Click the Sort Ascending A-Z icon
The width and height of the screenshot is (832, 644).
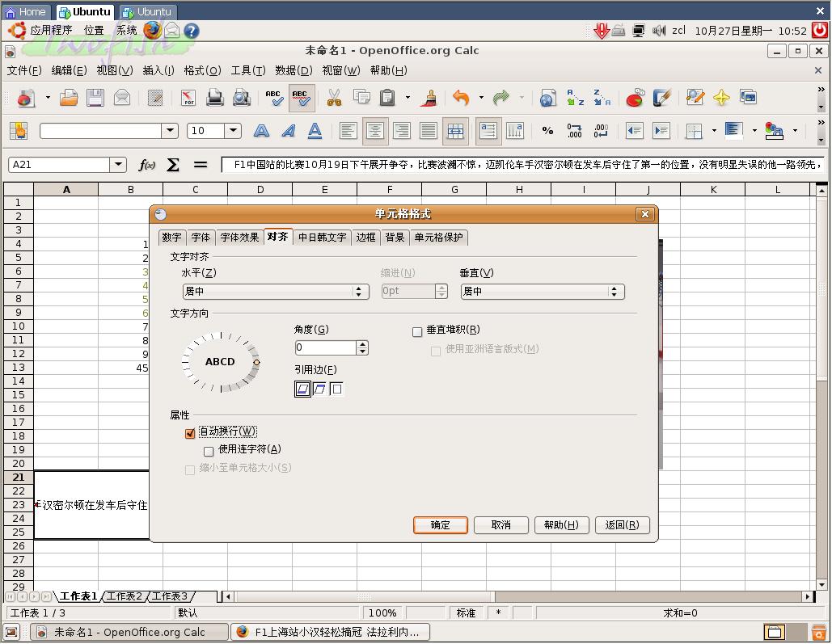click(575, 98)
